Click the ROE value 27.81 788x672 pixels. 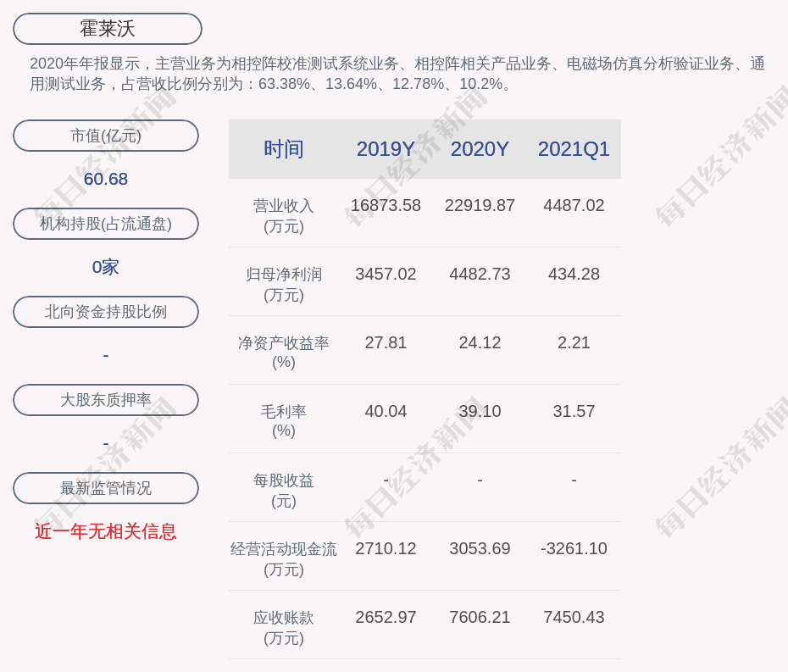(386, 343)
